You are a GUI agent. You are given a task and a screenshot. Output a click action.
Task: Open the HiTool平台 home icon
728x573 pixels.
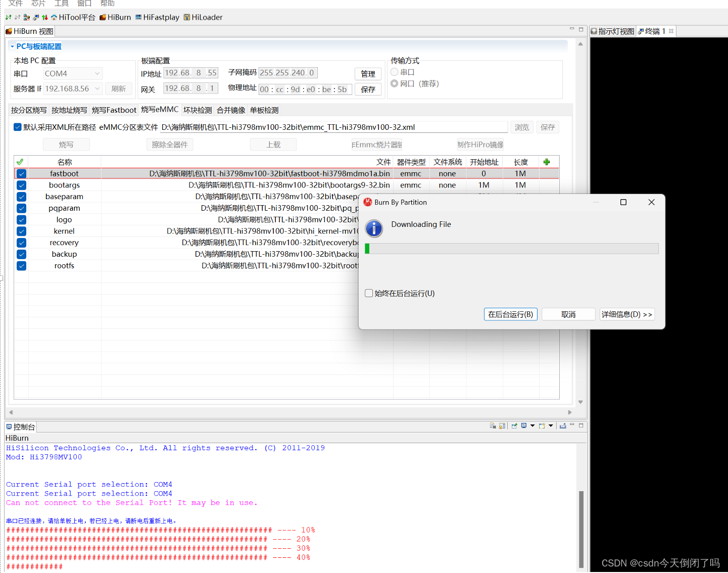click(54, 17)
